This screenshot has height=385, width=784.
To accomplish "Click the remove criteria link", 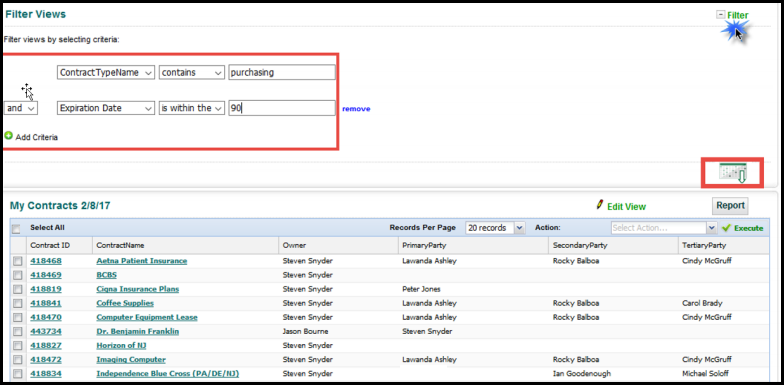I will [x=356, y=108].
